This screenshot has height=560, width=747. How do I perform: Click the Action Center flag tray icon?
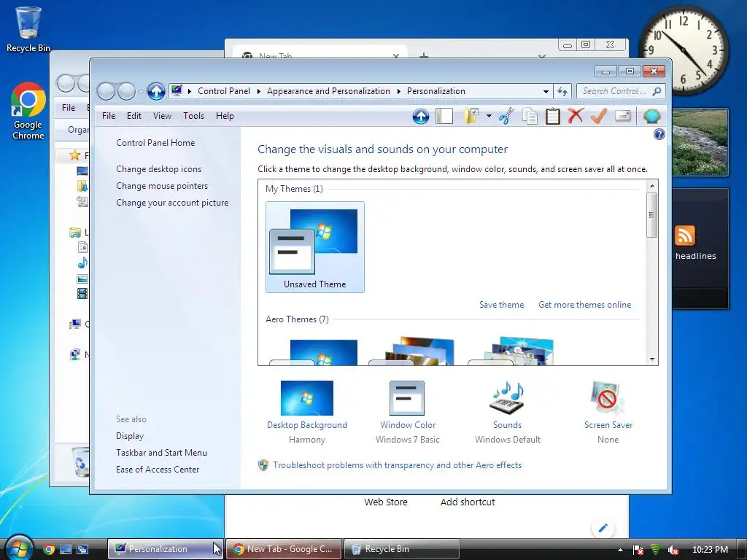[x=638, y=550]
